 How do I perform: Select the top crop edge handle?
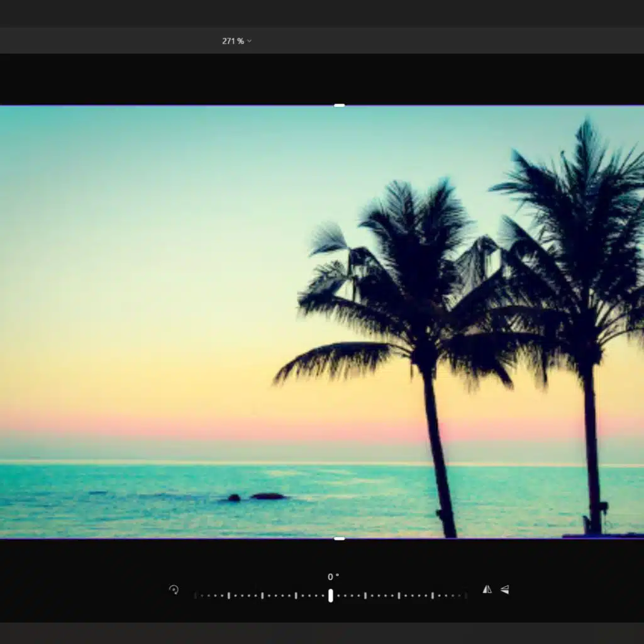tap(339, 106)
